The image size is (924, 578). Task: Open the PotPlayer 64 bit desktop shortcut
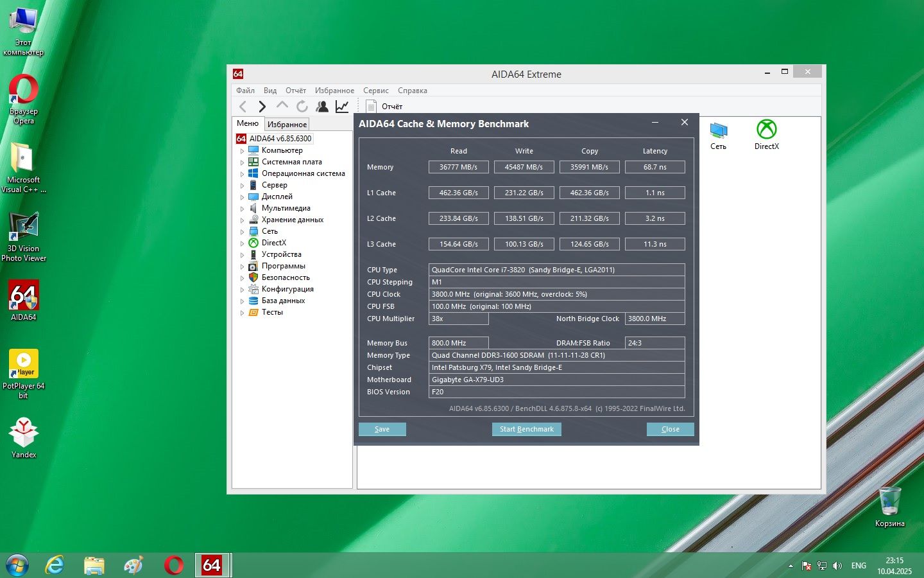click(x=24, y=374)
